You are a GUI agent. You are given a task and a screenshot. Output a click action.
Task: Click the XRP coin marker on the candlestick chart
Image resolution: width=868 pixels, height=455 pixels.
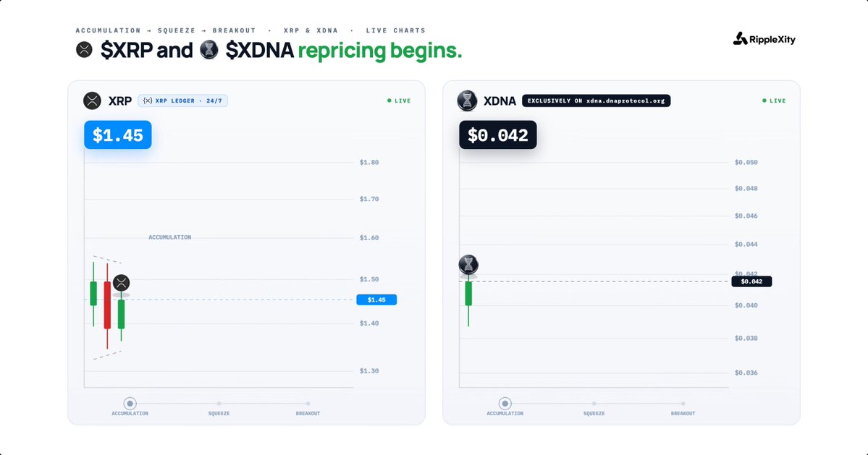(x=121, y=283)
